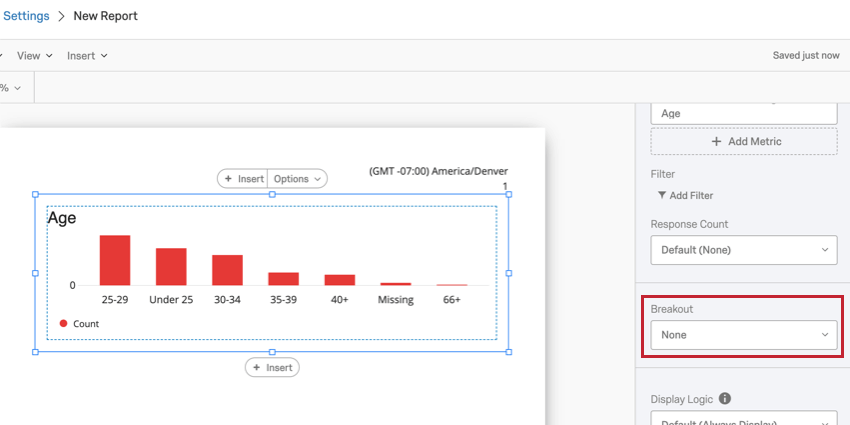Click the Add Filter funnel icon
This screenshot has height=425, width=850.
tap(662, 195)
